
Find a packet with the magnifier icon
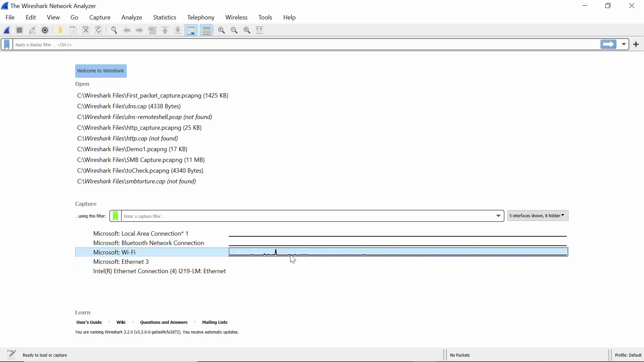(114, 30)
